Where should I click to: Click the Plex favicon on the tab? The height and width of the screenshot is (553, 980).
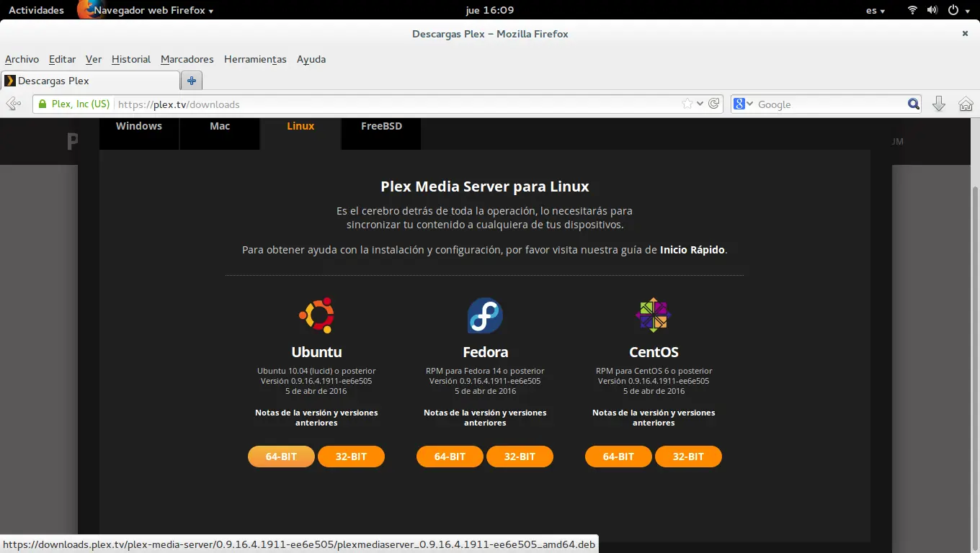[x=10, y=81]
